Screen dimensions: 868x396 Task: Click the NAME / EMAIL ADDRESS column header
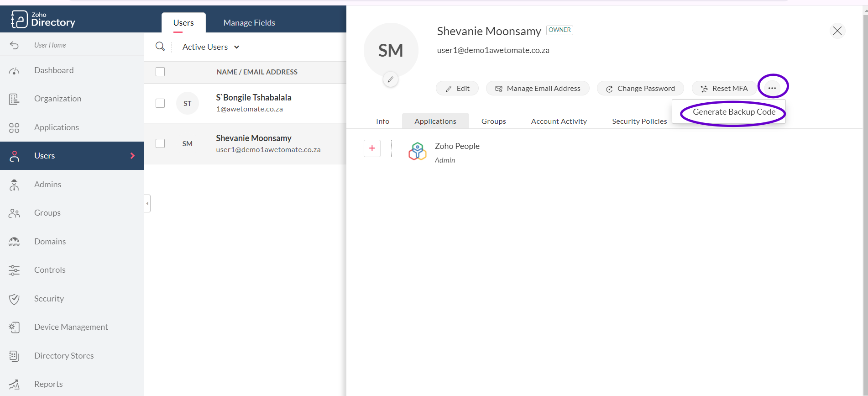(x=257, y=72)
